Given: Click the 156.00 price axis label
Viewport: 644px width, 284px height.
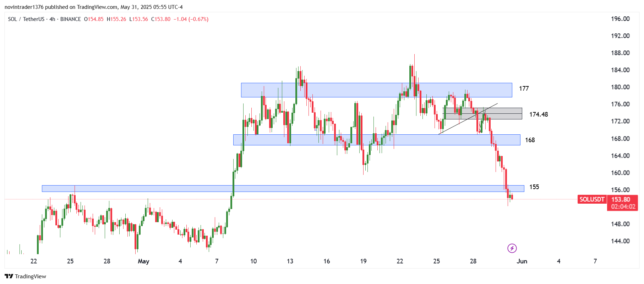Looking at the screenshot, I should [620, 190].
